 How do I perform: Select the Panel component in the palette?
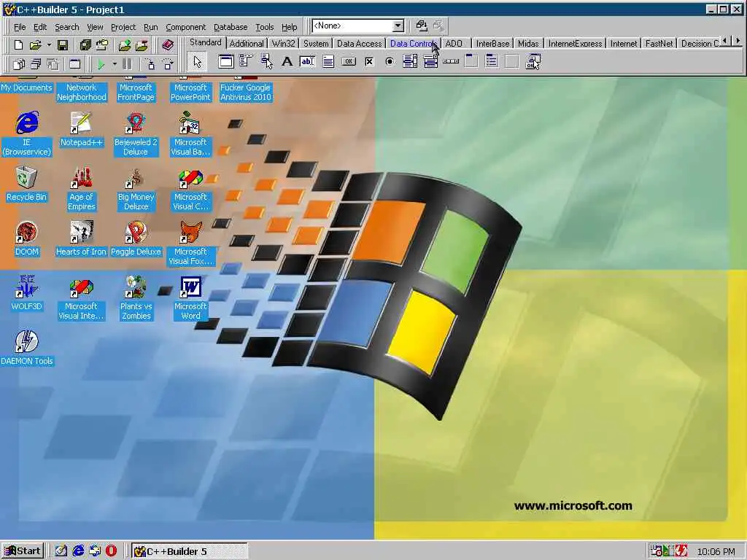pyautogui.click(x=512, y=61)
